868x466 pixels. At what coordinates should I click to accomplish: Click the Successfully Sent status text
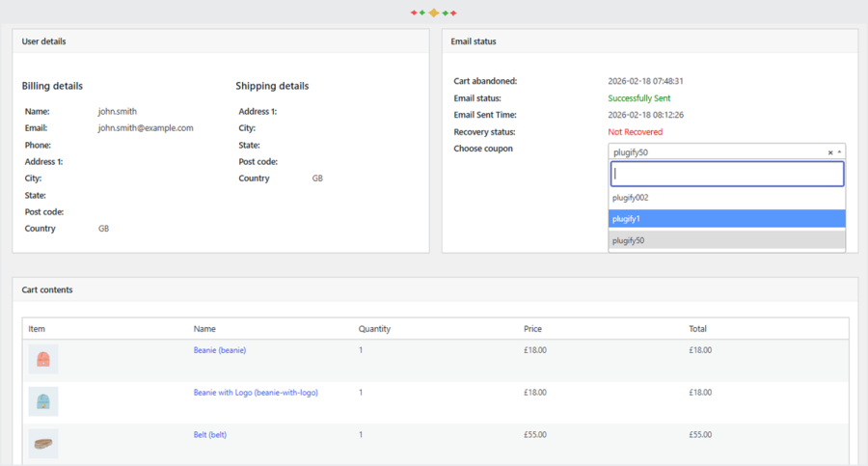coord(638,98)
